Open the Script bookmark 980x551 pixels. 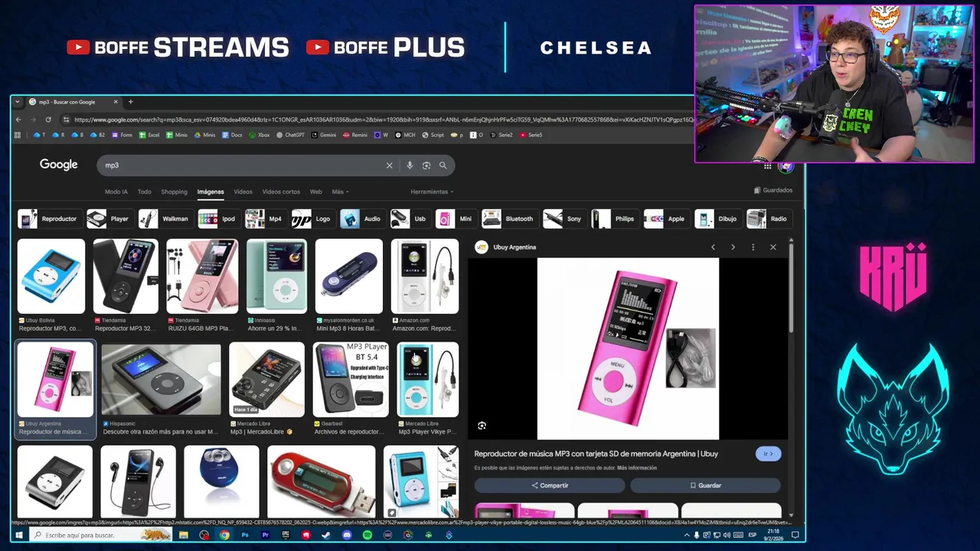pos(433,135)
